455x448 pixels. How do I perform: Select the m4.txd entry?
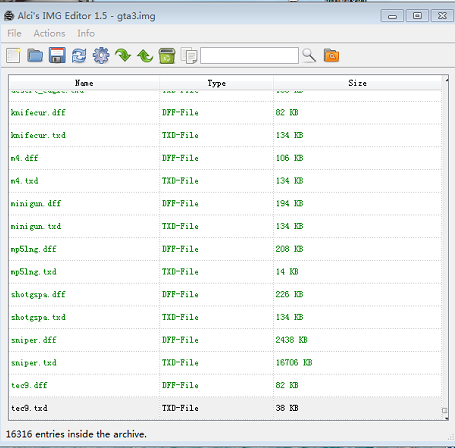225,181
